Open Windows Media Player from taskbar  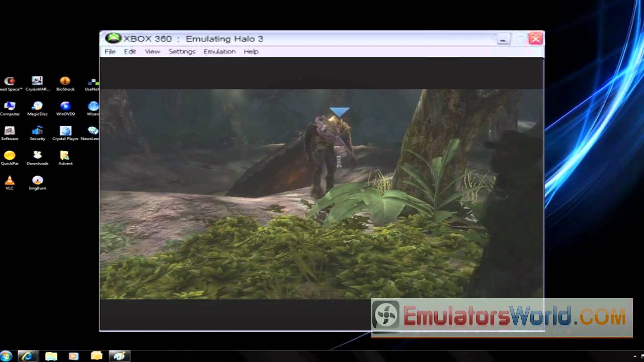73,356
